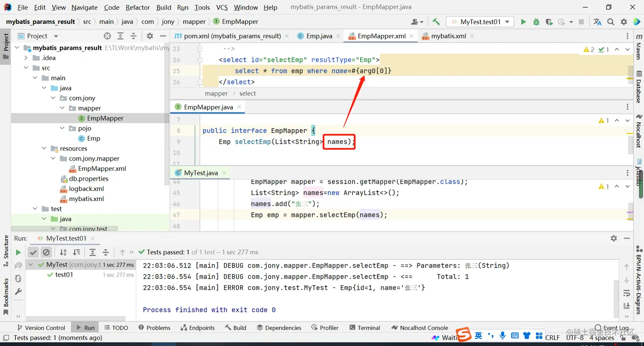Build the project with the hammer icon

pos(436,22)
